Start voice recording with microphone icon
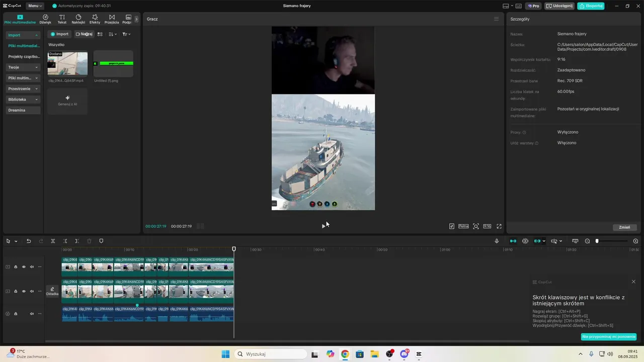 (497, 241)
